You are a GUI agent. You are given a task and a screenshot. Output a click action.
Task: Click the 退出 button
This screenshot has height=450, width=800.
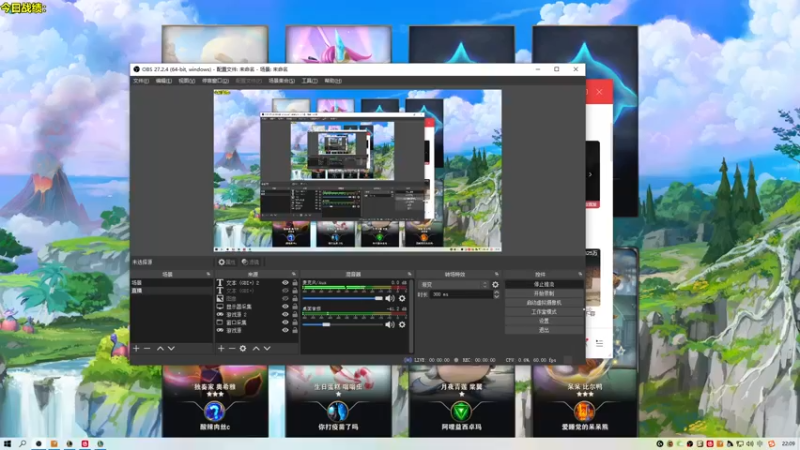[x=544, y=330]
